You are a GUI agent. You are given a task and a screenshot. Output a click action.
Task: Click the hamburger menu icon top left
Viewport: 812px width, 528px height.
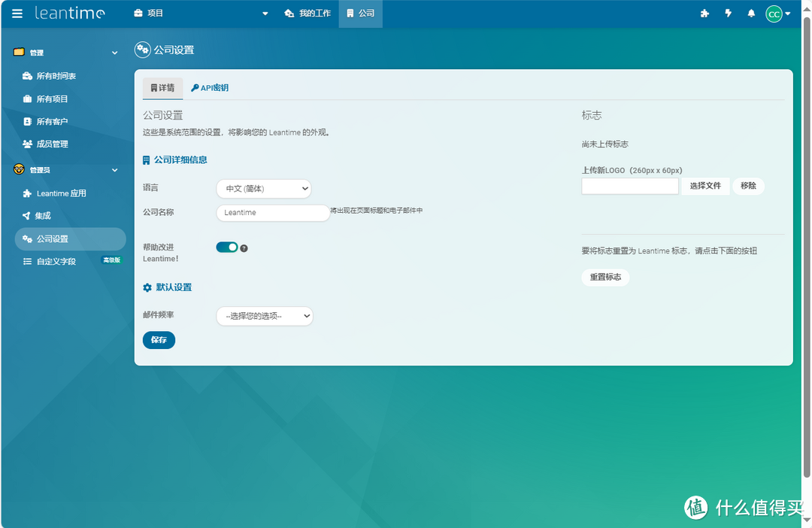tap(17, 13)
